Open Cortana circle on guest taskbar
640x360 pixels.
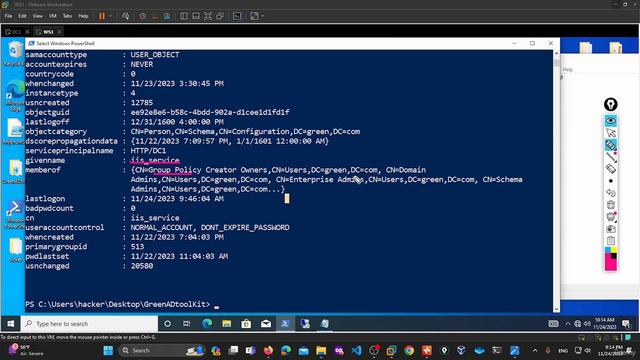click(167, 324)
